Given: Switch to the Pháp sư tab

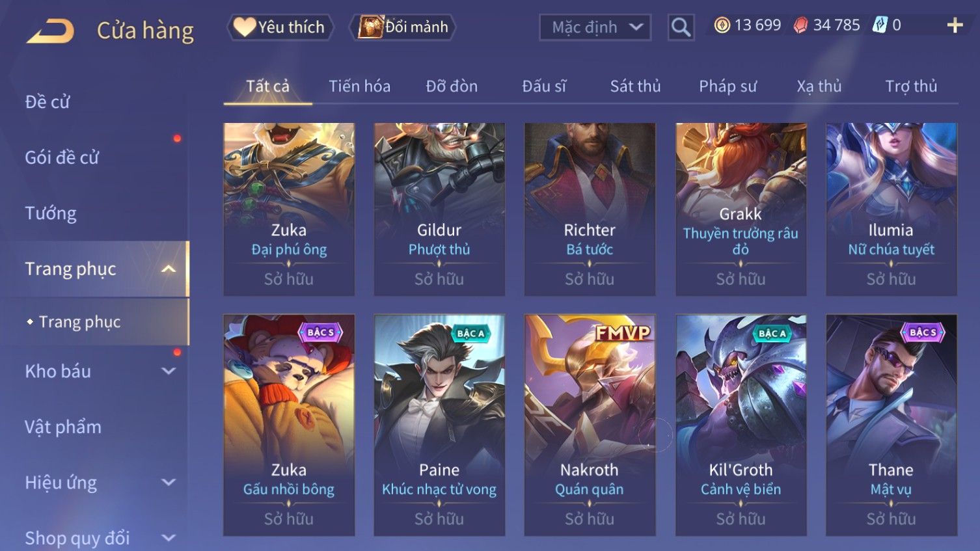Looking at the screenshot, I should [728, 86].
